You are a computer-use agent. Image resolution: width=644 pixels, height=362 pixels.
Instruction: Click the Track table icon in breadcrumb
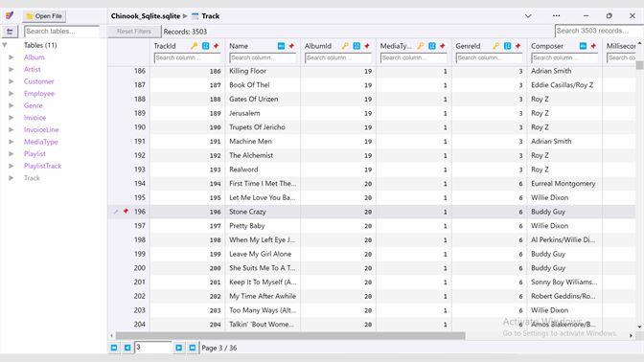click(195, 16)
